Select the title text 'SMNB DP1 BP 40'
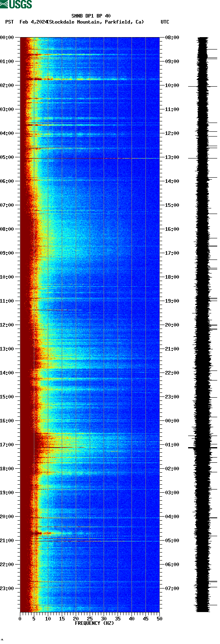The width and height of the screenshot is (220, 644). tap(91, 16)
